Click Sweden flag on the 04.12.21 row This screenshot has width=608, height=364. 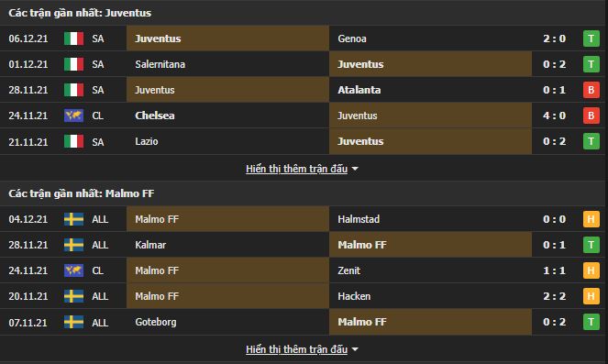tap(73, 219)
